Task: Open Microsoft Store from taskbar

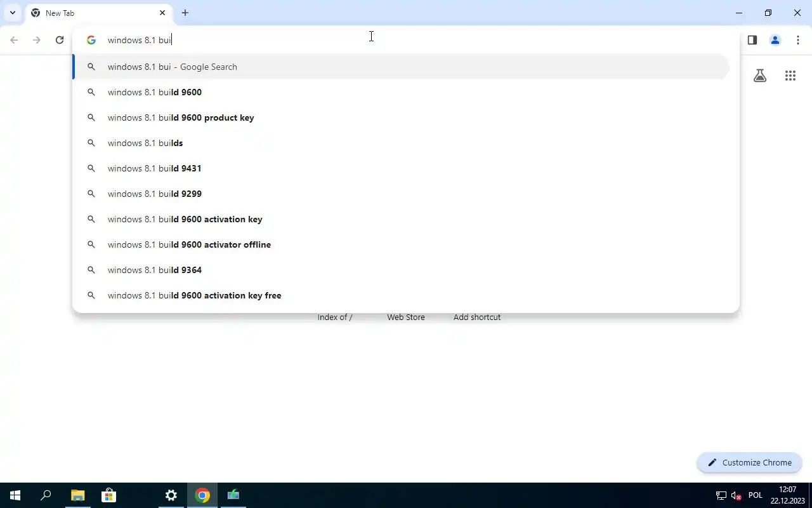Action: coord(108,495)
